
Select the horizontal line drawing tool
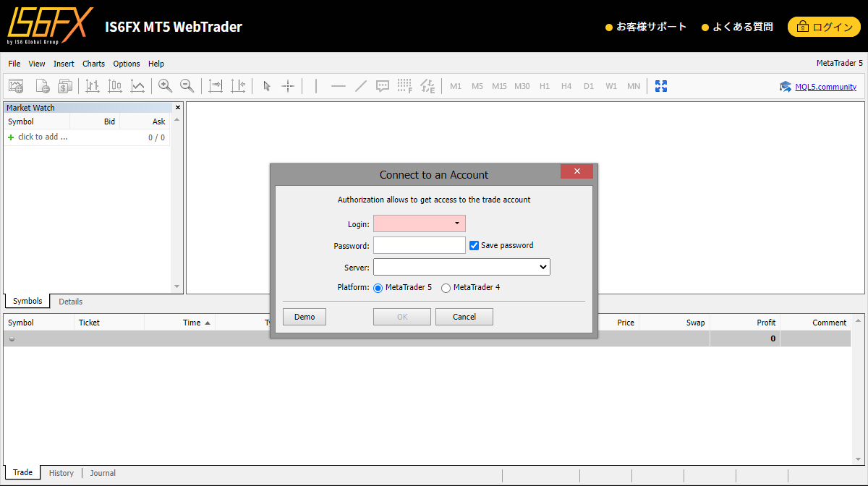[x=339, y=86]
